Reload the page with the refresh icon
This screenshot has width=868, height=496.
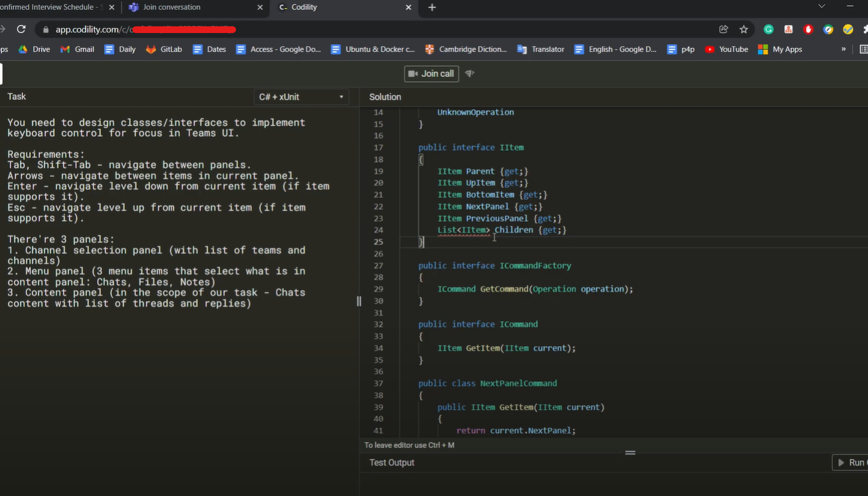(x=21, y=29)
